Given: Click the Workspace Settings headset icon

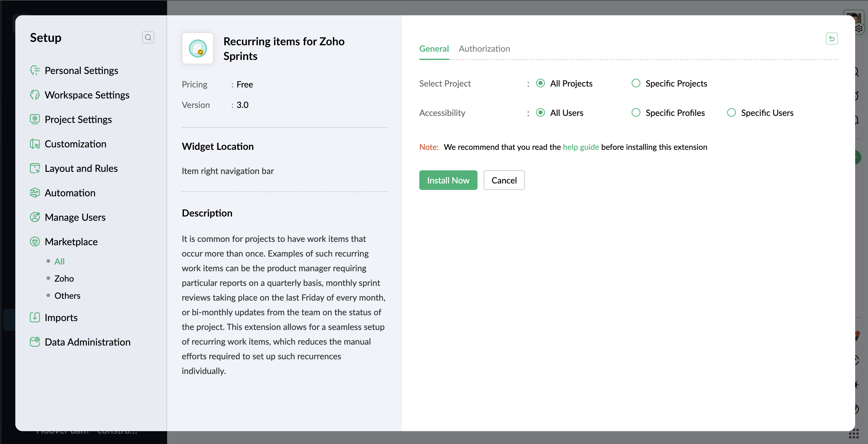Looking at the screenshot, I should pyautogui.click(x=35, y=95).
